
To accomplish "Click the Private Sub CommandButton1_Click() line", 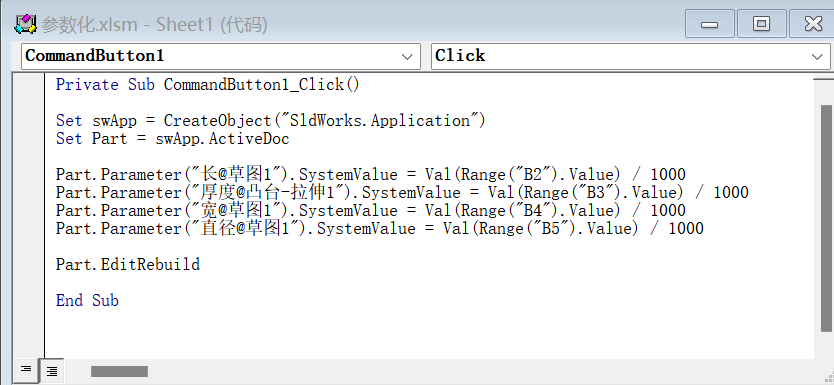I will pos(208,85).
